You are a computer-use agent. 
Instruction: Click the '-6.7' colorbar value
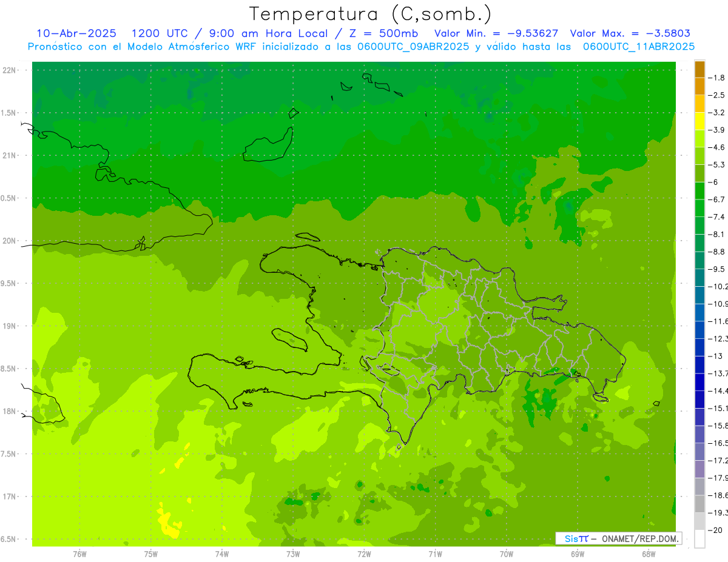[717, 199]
